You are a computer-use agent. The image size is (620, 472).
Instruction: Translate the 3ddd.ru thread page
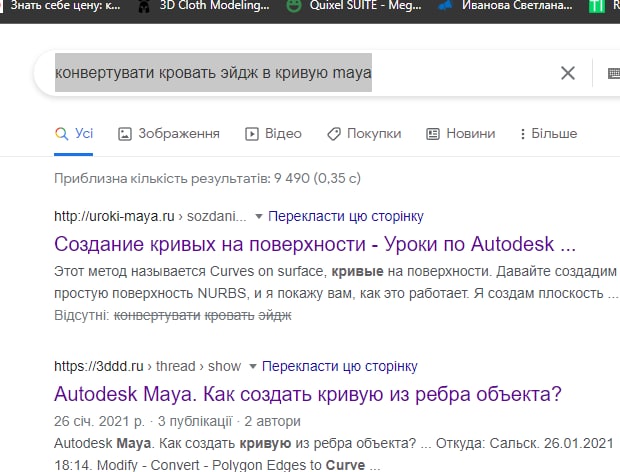click(x=339, y=366)
